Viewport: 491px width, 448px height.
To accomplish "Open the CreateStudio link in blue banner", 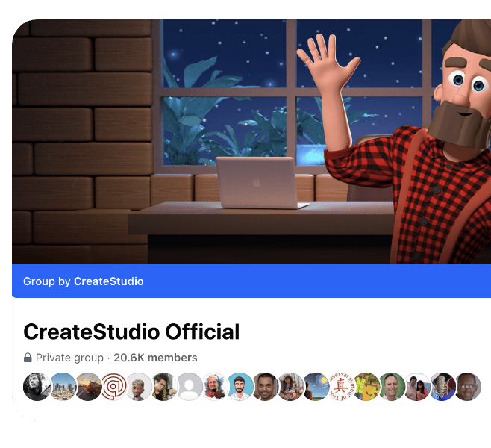I will [108, 281].
